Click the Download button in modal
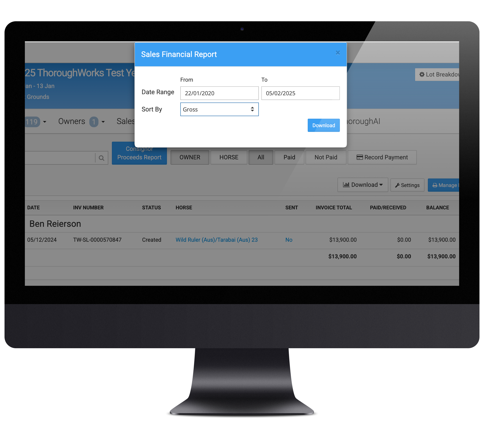Viewport: 484px width, 448px height. pos(323,125)
